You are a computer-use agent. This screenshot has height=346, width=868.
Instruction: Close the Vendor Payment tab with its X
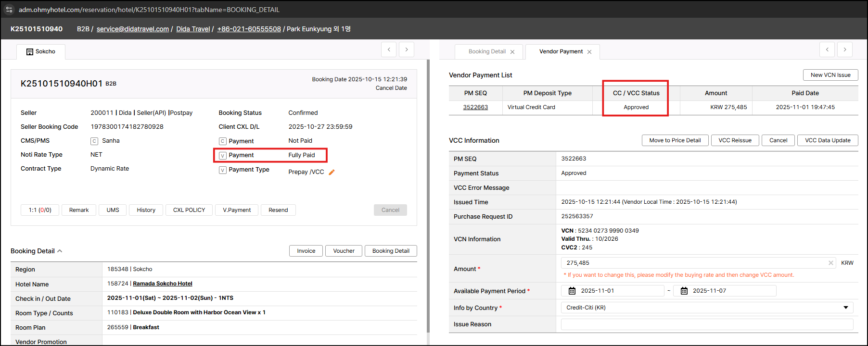pos(589,52)
